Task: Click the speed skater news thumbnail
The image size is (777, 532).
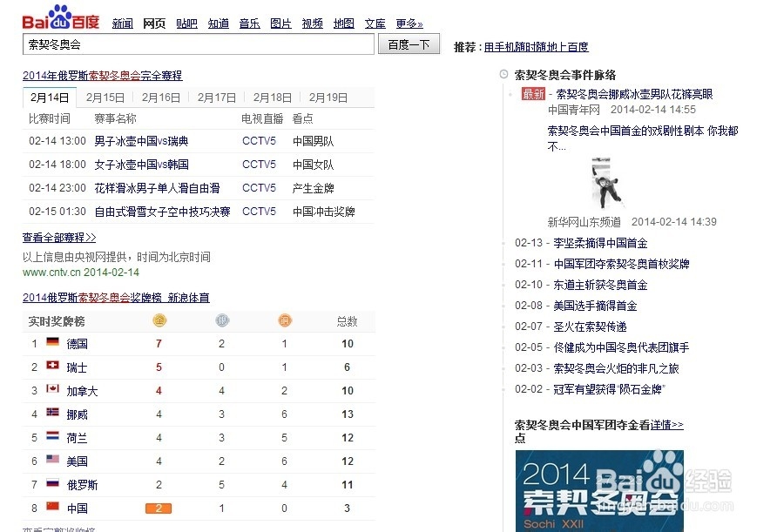Action: point(607,183)
